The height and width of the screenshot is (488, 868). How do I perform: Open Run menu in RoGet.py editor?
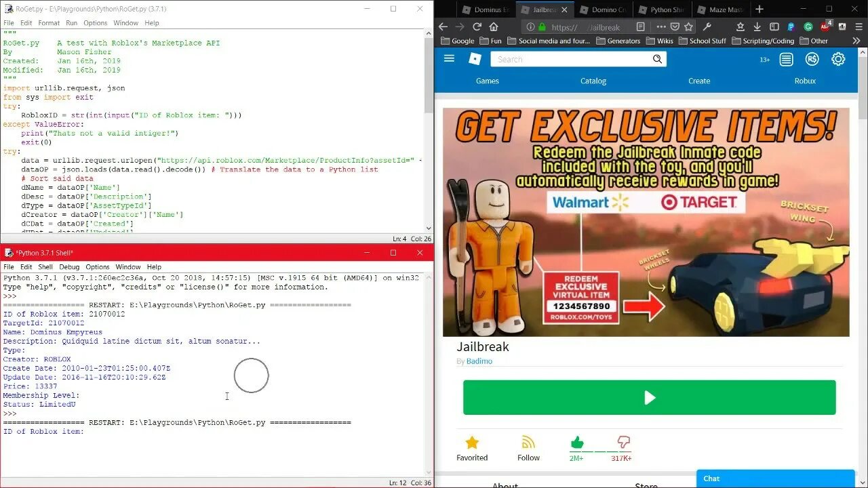coord(71,22)
